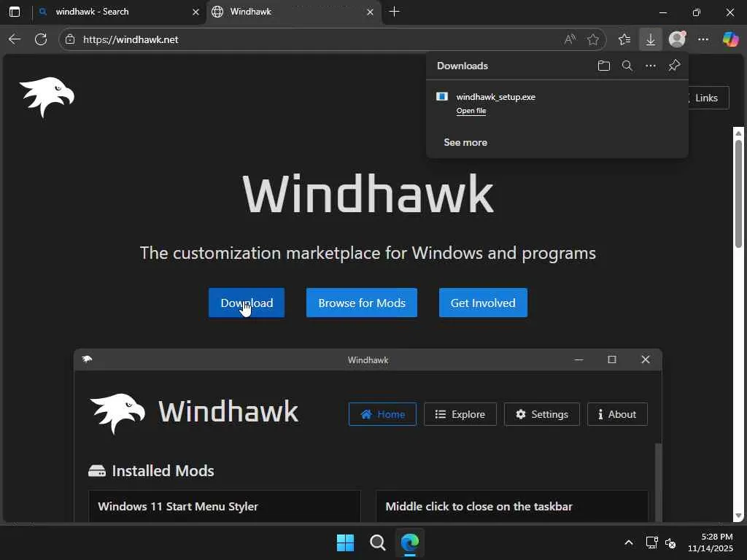Click the blue Download button

pos(247,303)
